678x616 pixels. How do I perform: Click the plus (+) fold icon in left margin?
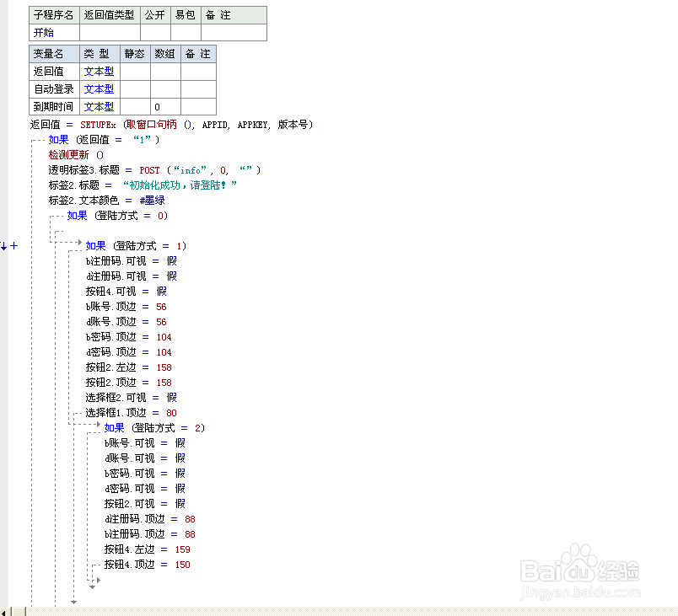coord(15,245)
